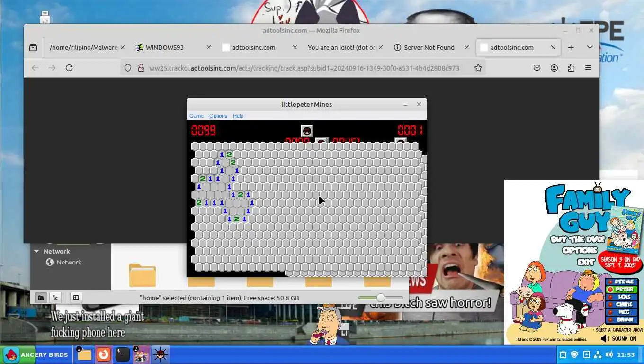Go back in Firefox

tap(35, 68)
